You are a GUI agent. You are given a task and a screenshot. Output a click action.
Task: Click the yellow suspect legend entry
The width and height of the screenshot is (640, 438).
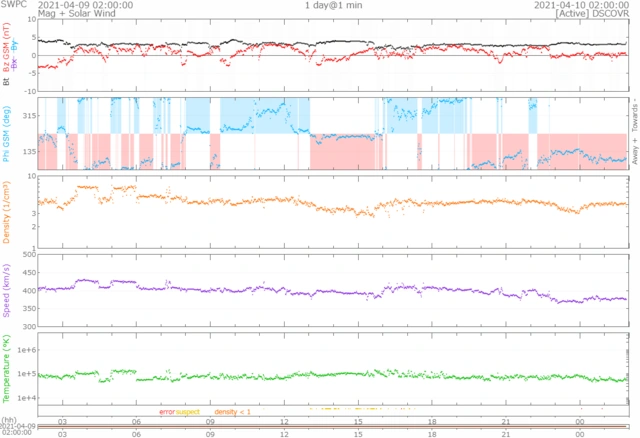(x=188, y=412)
